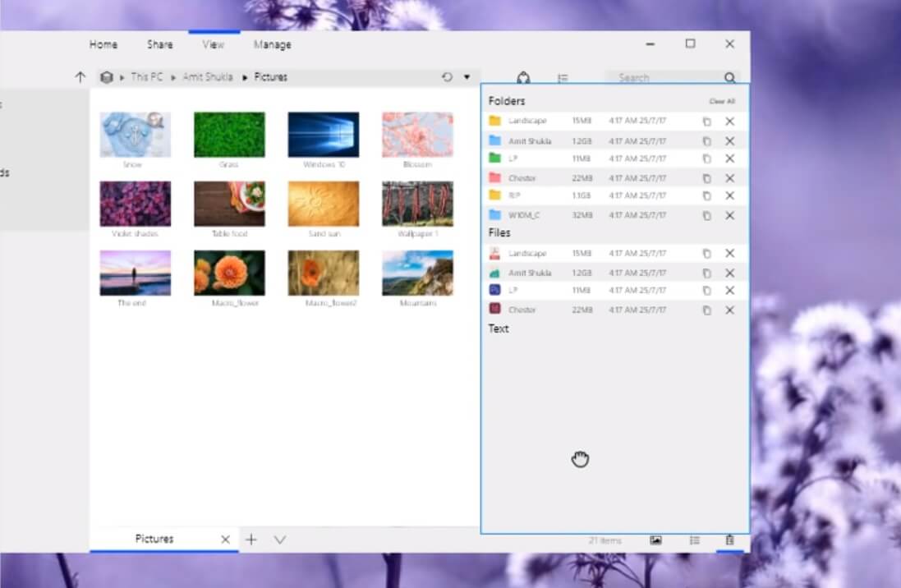Switch to the View ribbon tab

(213, 44)
